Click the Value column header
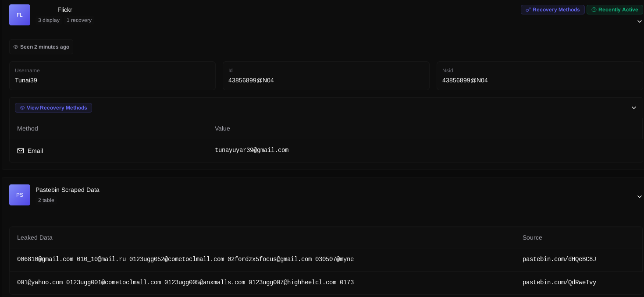644x297 pixels. point(222,128)
